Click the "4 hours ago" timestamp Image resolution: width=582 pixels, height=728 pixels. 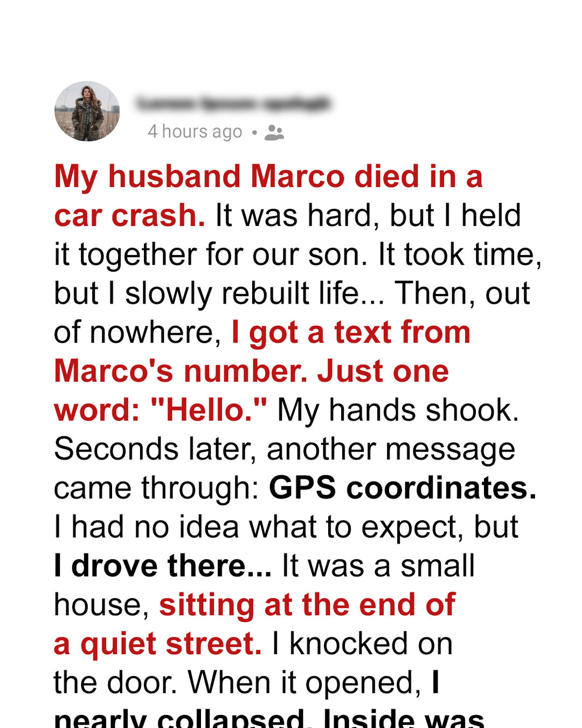click(x=195, y=132)
